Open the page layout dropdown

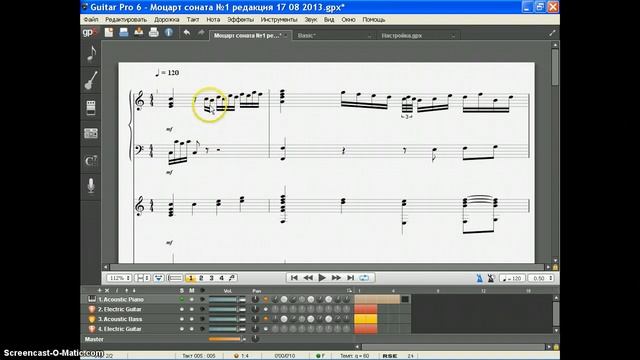point(142,278)
